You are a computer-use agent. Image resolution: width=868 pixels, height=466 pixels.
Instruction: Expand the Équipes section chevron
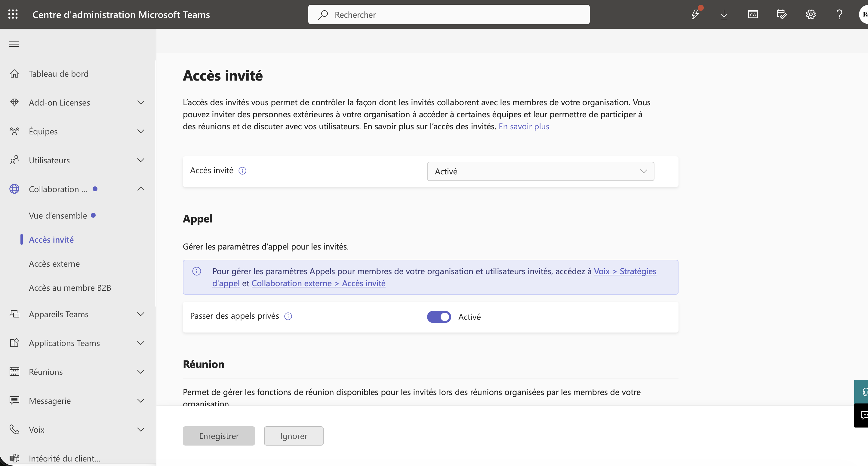pyautogui.click(x=141, y=131)
